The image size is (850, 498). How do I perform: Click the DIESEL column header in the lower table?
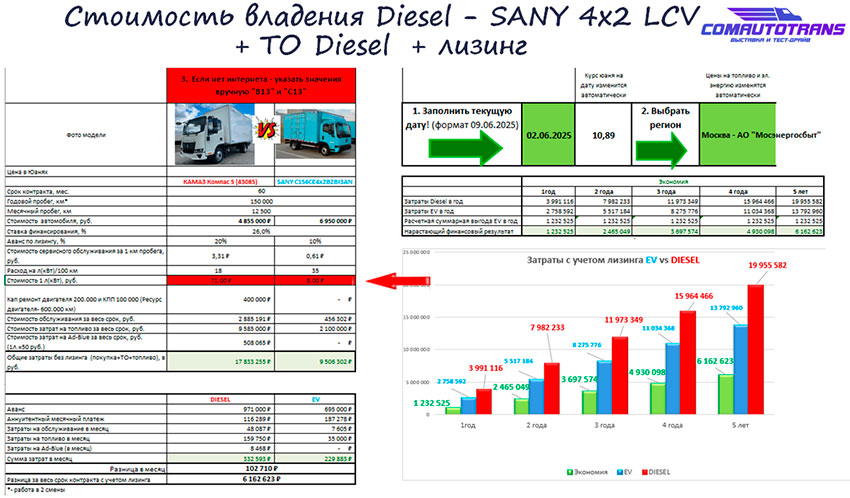tap(221, 399)
